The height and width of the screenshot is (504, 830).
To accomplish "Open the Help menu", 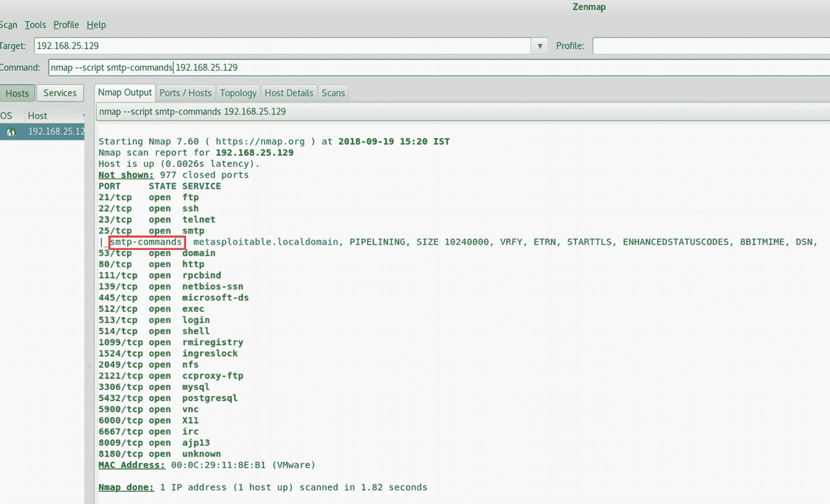I will (96, 25).
